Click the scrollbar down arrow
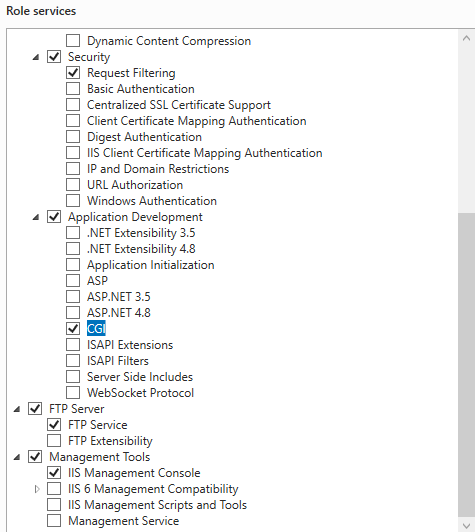475x532 pixels. click(x=466, y=525)
